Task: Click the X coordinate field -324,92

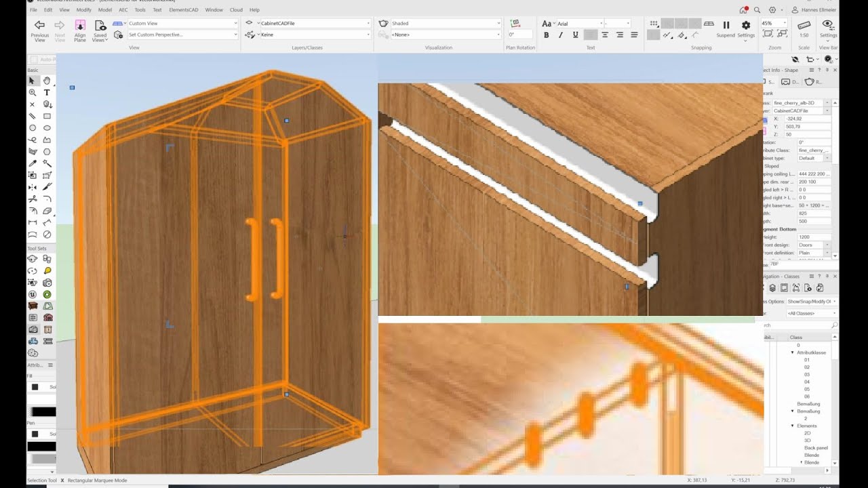Action: pyautogui.click(x=807, y=119)
